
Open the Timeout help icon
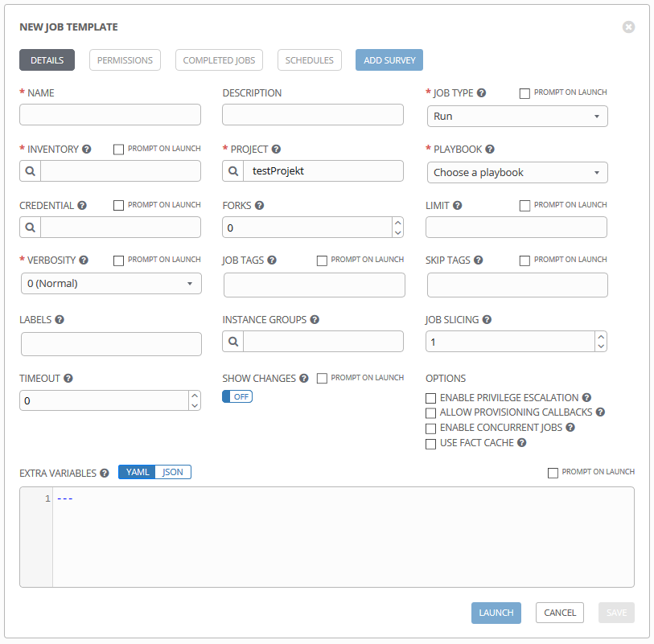[68, 379]
